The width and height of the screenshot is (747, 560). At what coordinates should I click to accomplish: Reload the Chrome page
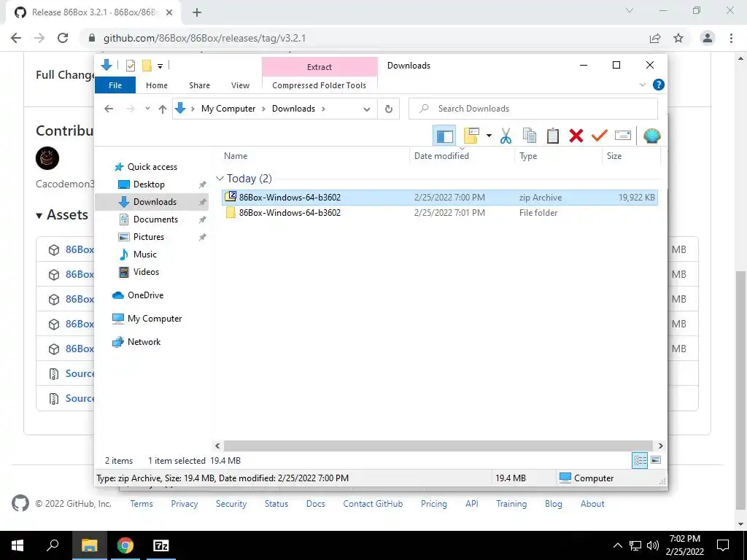pos(63,38)
